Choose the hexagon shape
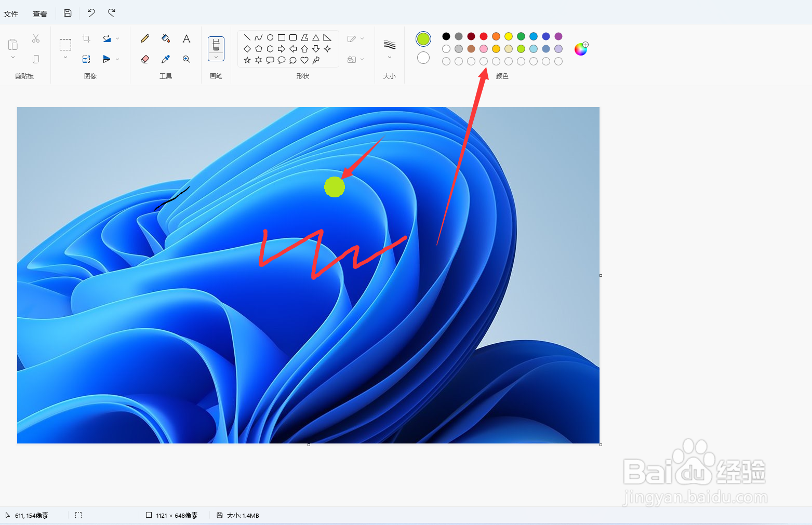 pyautogui.click(x=270, y=49)
